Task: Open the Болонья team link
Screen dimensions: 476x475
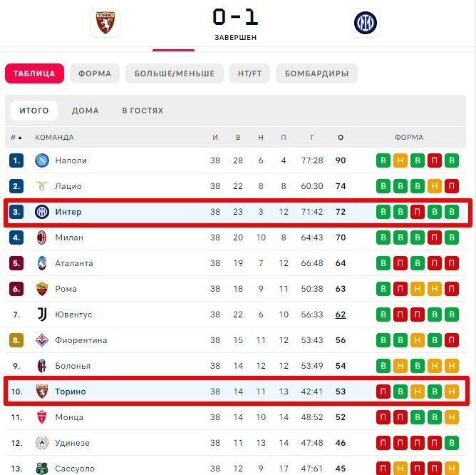Action: 73,366
